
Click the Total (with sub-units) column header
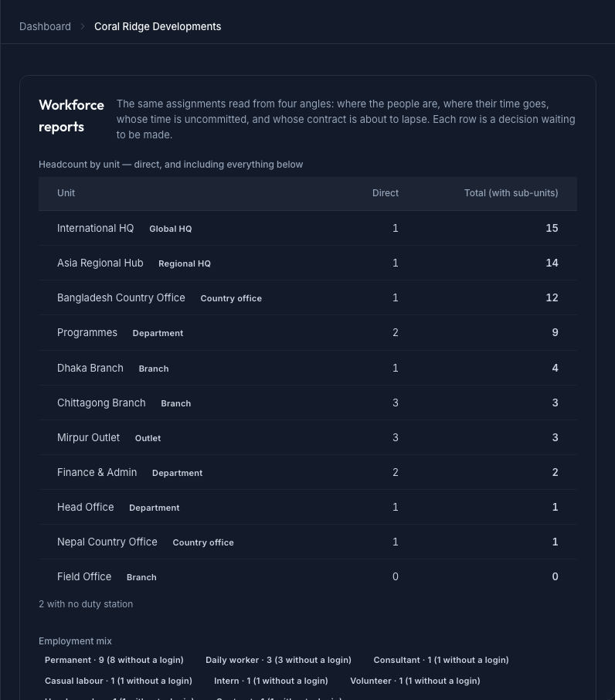(x=511, y=193)
